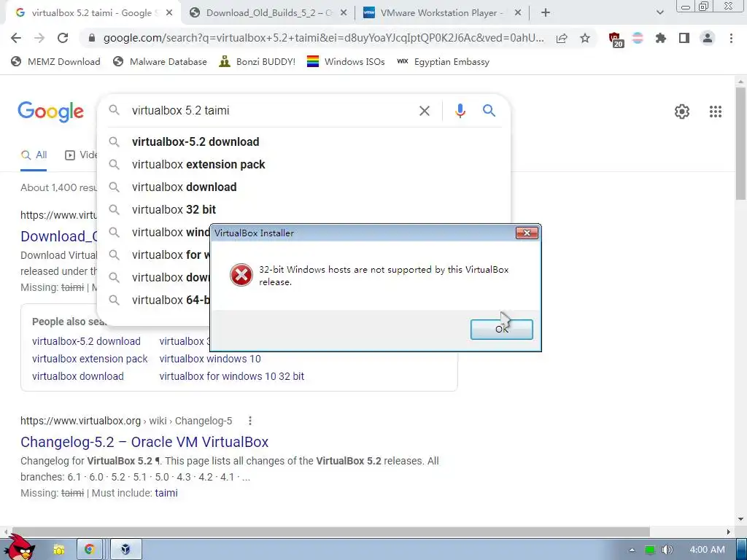Open Bonzi BUDDY! bookmark
747x560 pixels.
[x=258, y=61]
